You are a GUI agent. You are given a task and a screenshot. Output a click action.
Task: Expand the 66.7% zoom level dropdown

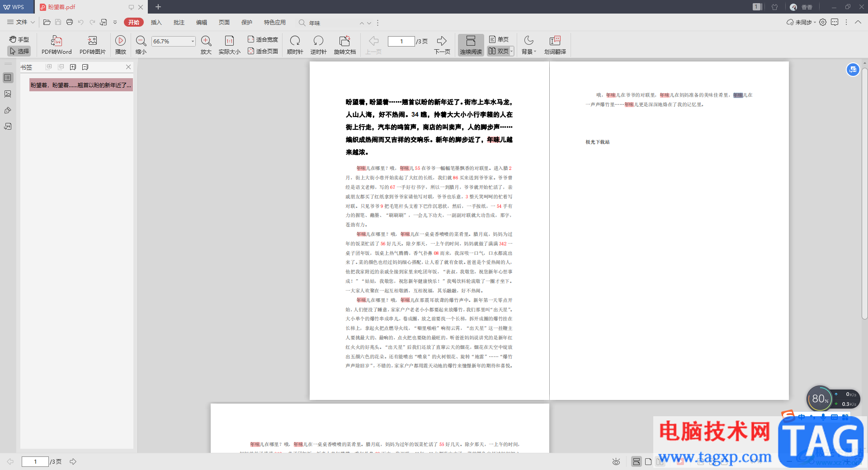pos(193,41)
